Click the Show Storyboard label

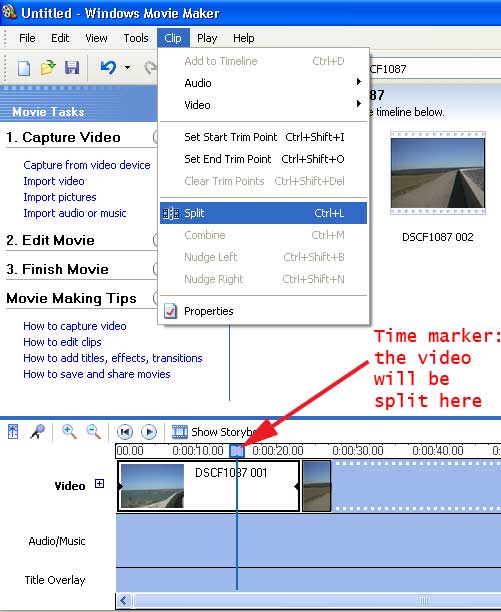click(224, 432)
